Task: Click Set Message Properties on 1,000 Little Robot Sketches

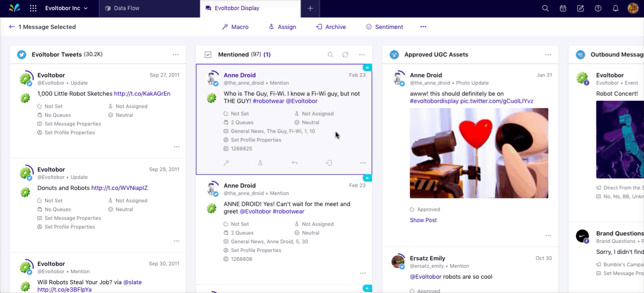Action: (69, 124)
